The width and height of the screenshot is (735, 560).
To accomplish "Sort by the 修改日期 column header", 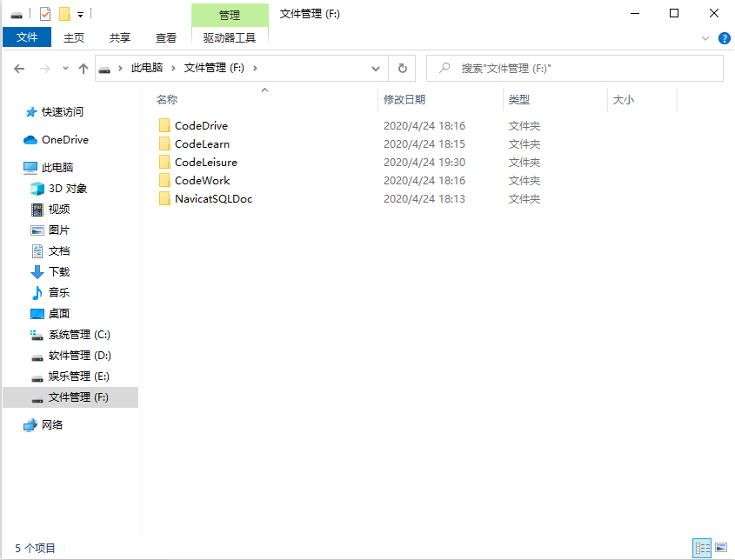I will pyautogui.click(x=404, y=99).
